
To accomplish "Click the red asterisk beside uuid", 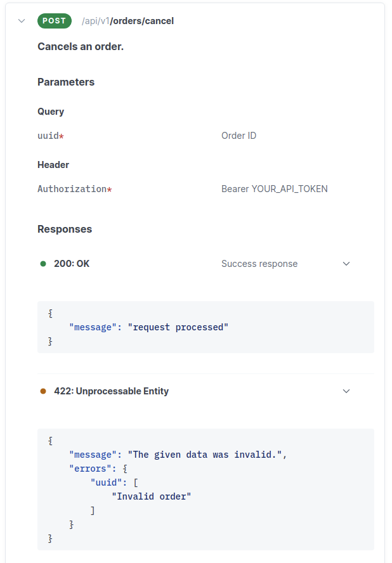I will (62, 136).
